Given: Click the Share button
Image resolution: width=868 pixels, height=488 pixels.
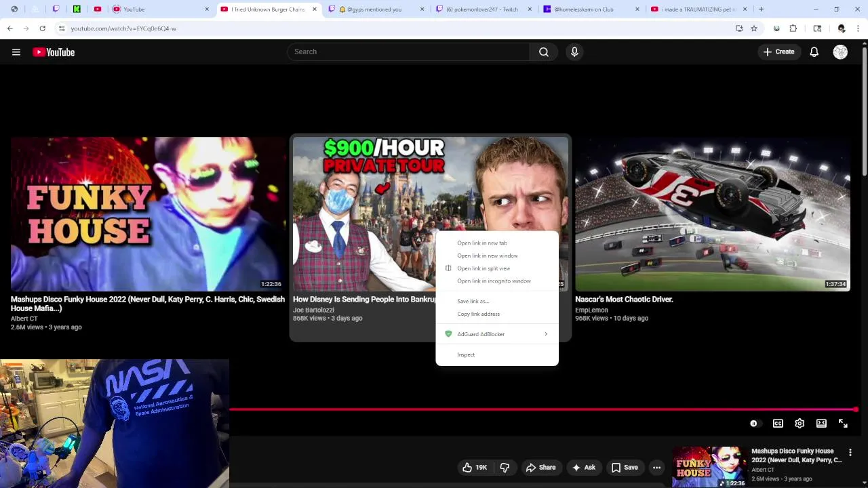Looking at the screenshot, I should pos(540,468).
